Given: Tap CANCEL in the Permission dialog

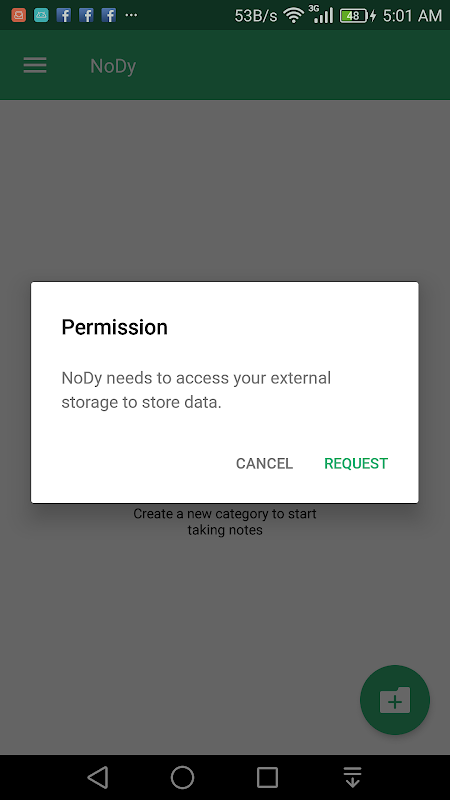Looking at the screenshot, I should click(x=264, y=463).
